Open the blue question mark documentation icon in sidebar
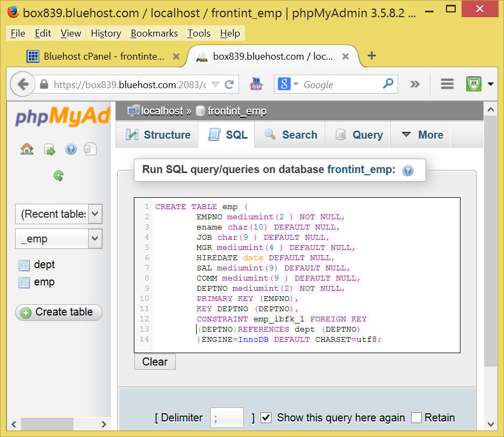This screenshot has width=504, height=437. pos(71,149)
